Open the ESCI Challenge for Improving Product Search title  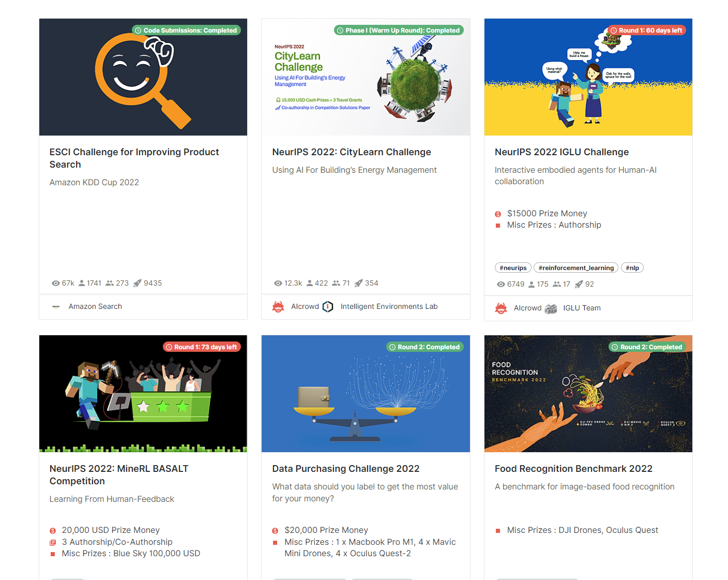(134, 158)
